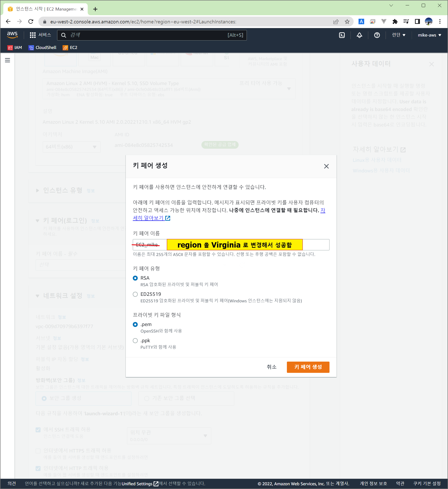The height and width of the screenshot is (489, 448).
Task: Open the Chrome profile avatar
Action: pyautogui.click(x=428, y=22)
